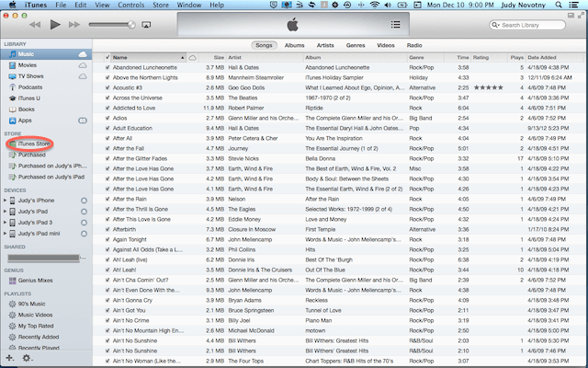
Task: Uncheck the Above the Northern Lights checkbox
Action: [107, 77]
